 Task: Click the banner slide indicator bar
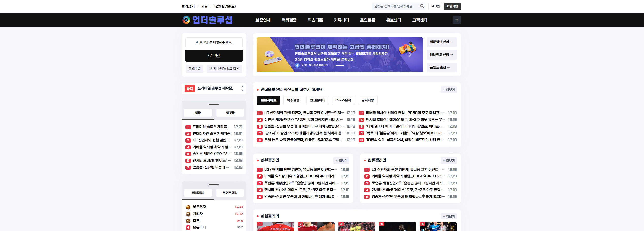coord(340,66)
